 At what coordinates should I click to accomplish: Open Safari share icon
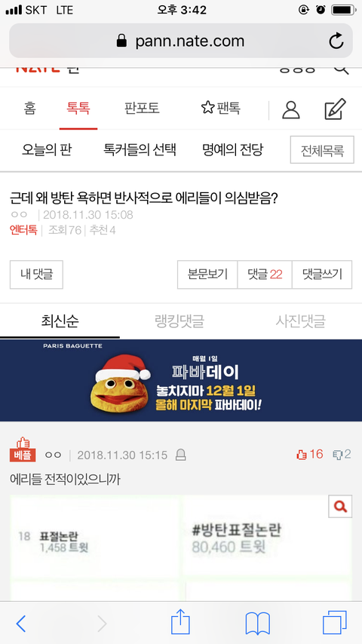(180, 622)
